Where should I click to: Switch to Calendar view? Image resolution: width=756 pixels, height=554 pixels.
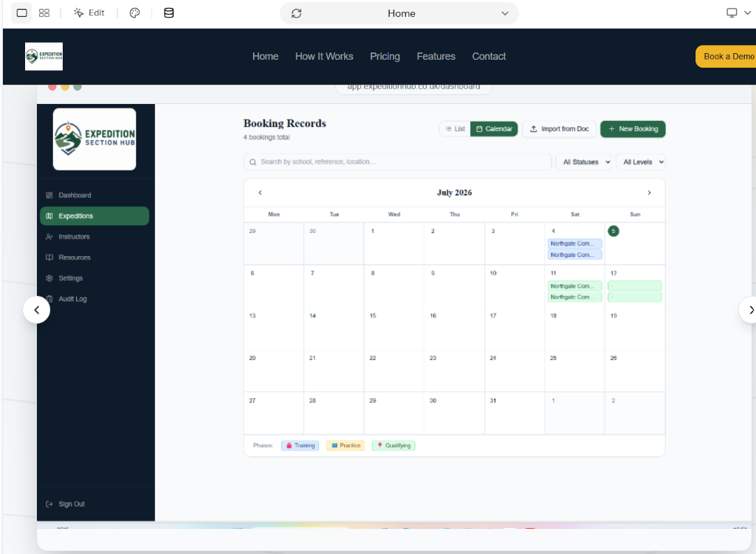(x=494, y=128)
